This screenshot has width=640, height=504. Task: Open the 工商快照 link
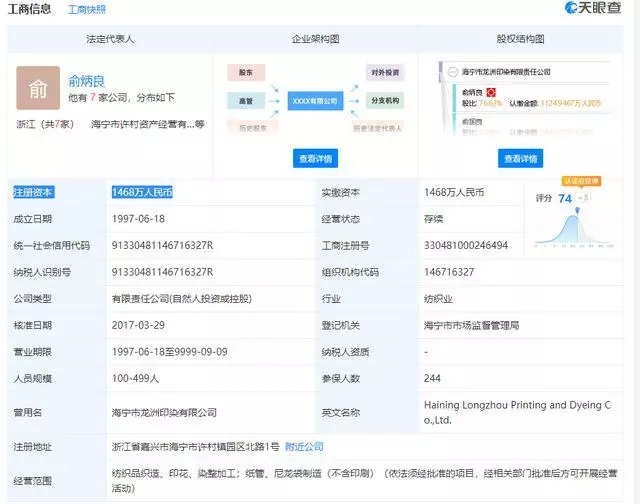pos(86,10)
